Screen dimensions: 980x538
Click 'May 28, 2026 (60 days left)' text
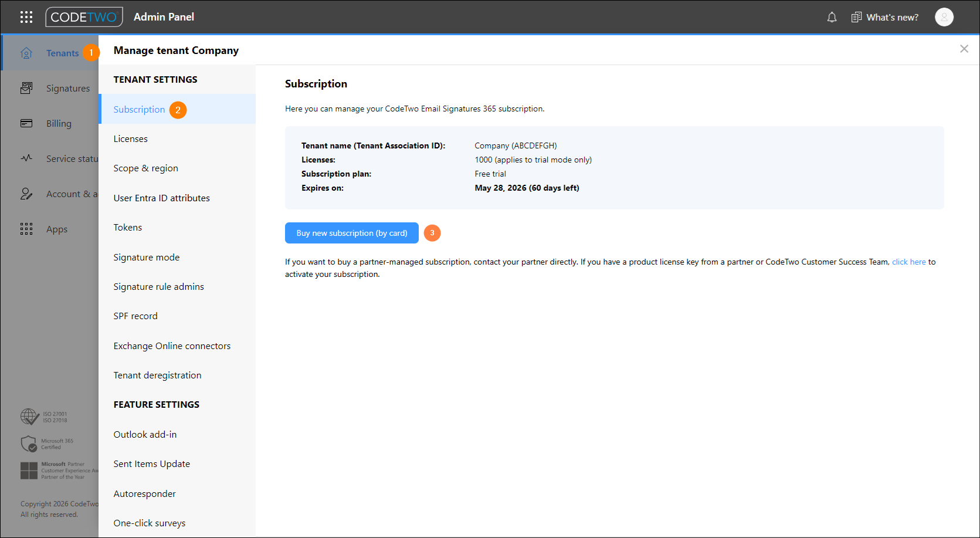click(x=527, y=188)
